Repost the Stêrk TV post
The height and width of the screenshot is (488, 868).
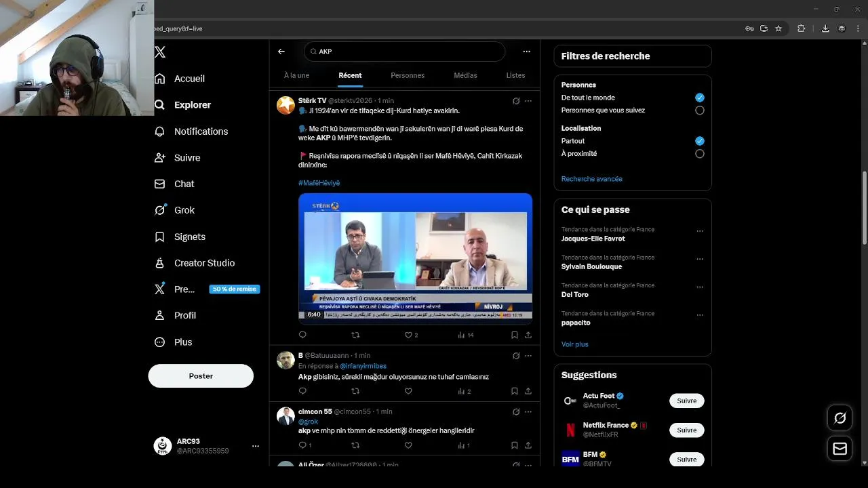(x=355, y=335)
